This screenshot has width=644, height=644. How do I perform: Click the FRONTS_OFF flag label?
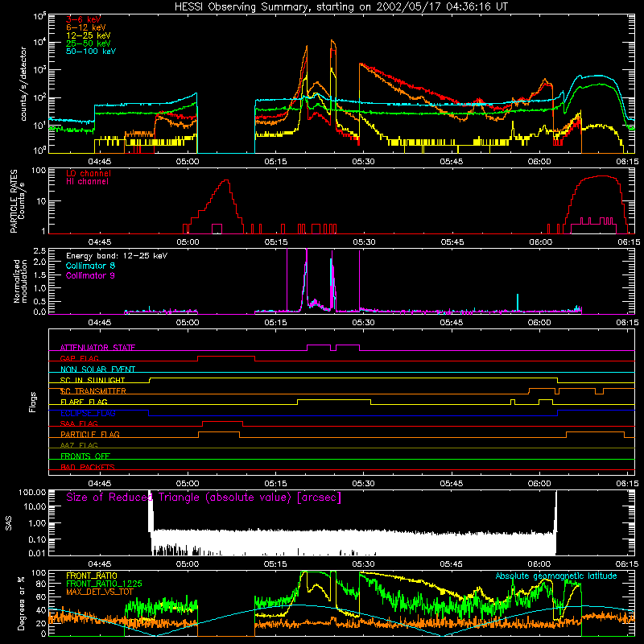pyautogui.click(x=85, y=456)
